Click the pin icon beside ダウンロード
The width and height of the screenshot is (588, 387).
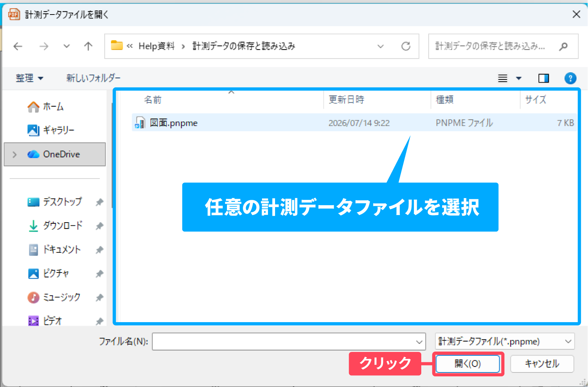[99, 226]
